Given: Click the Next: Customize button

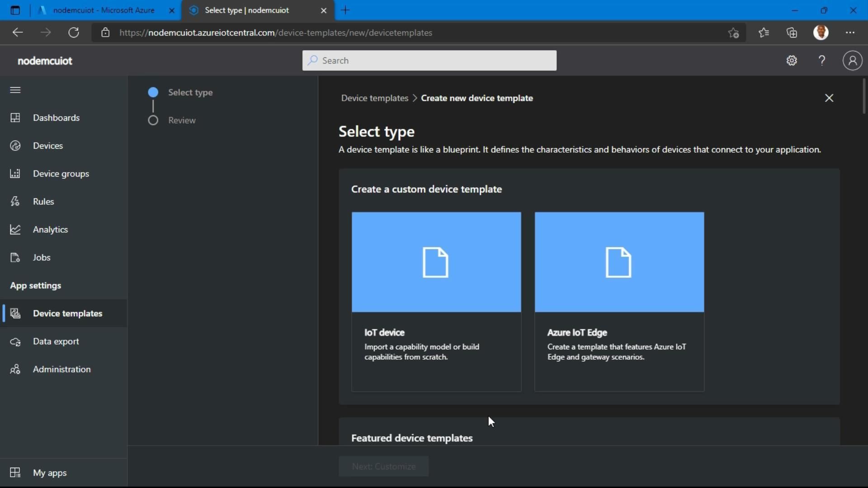Looking at the screenshot, I should [x=383, y=466].
